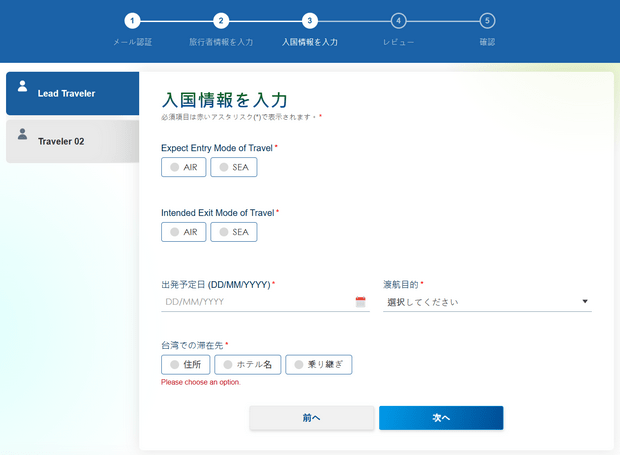Image resolution: width=620 pixels, height=455 pixels.
Task: Click step 2 circle 旅行者情報を入力
Action: [221, 20]
